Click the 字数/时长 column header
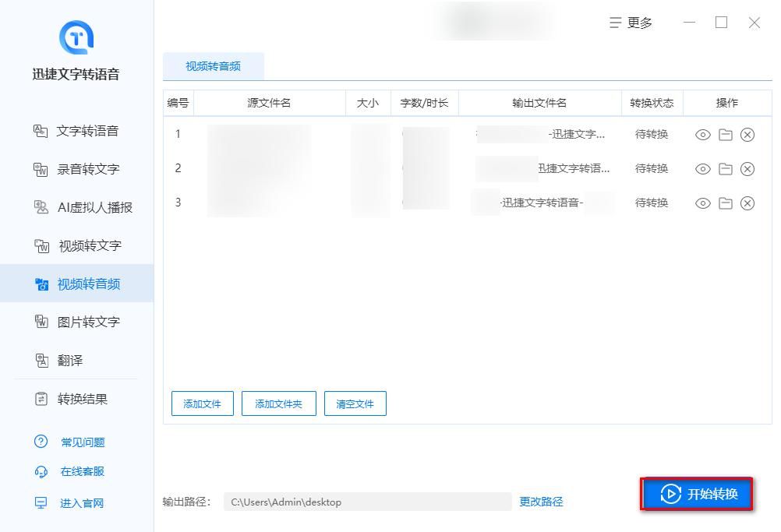Image resolution: width=781 pixels, height=532 pixels. pyautogui.click(x=424, y=103)
